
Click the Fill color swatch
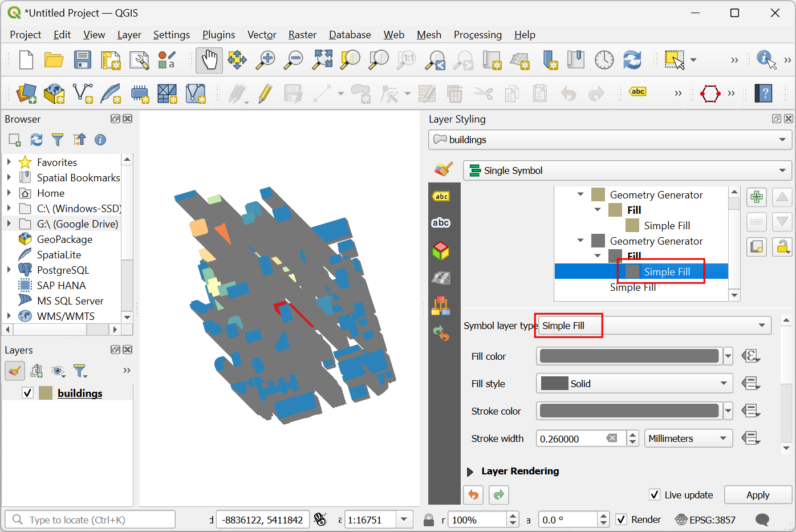(629, 356)
